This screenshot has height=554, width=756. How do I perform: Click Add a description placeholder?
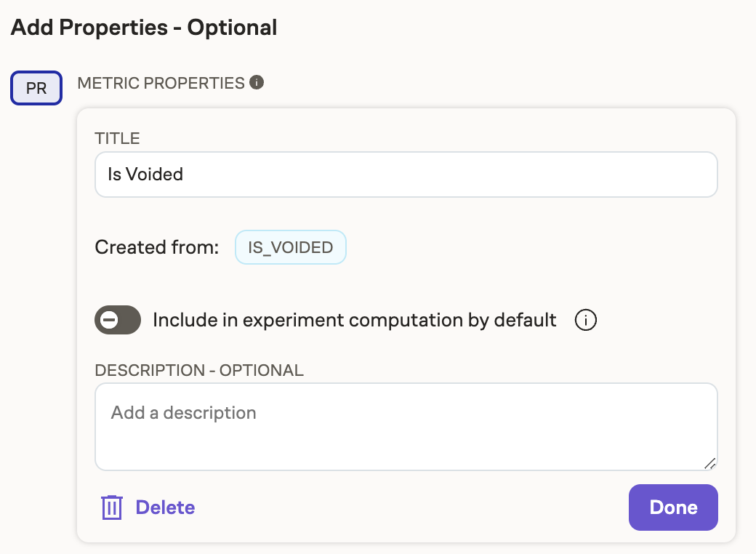click(182, 412)
